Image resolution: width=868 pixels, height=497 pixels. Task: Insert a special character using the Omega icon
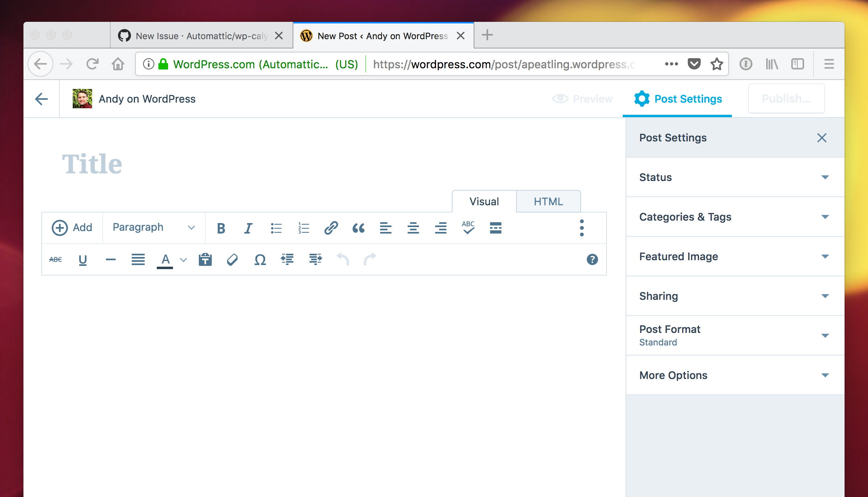pos(260,259)
